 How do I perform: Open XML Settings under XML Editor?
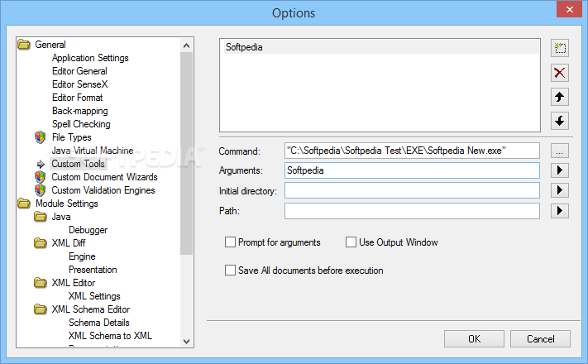tap(94, 296)
